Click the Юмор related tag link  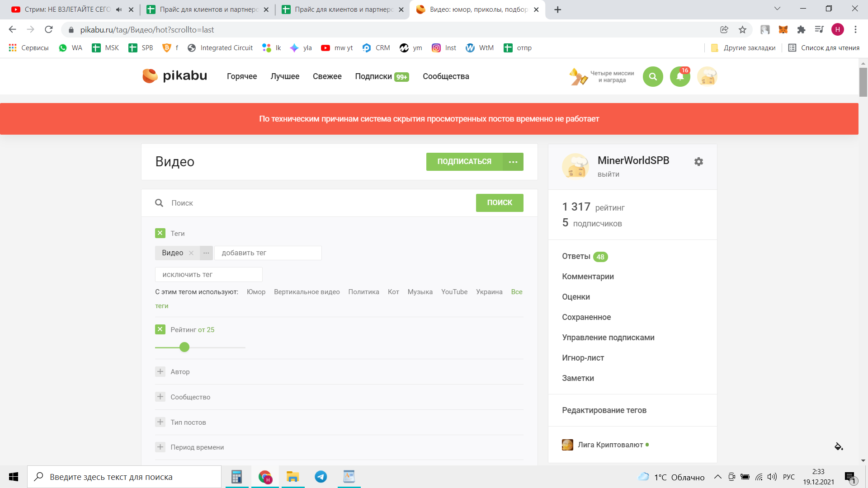[256, 292]
